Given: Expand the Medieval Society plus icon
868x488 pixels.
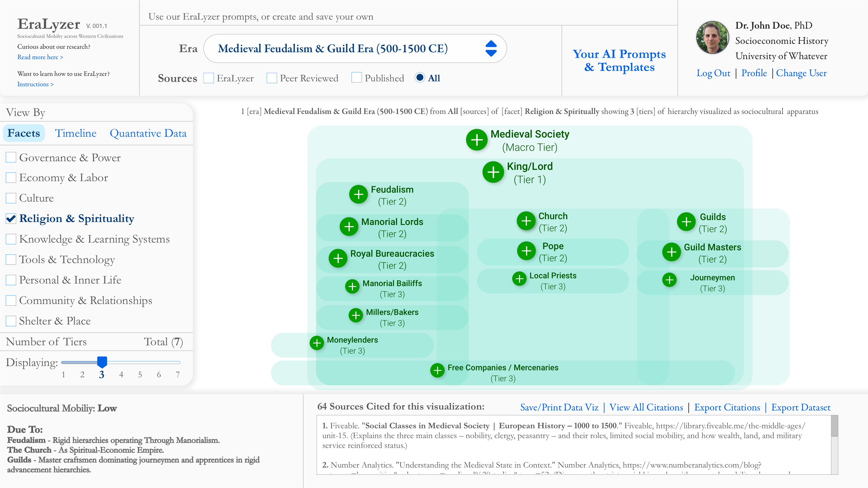Looking at the screenshot, I should pyautogui.click(x=476, y=140).
